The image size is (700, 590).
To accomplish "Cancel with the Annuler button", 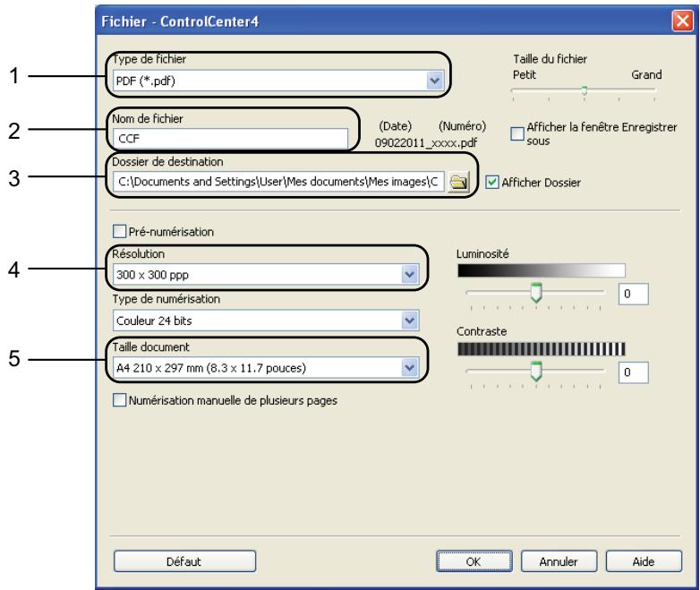I will pyautogui.click(x=559, y=561).
